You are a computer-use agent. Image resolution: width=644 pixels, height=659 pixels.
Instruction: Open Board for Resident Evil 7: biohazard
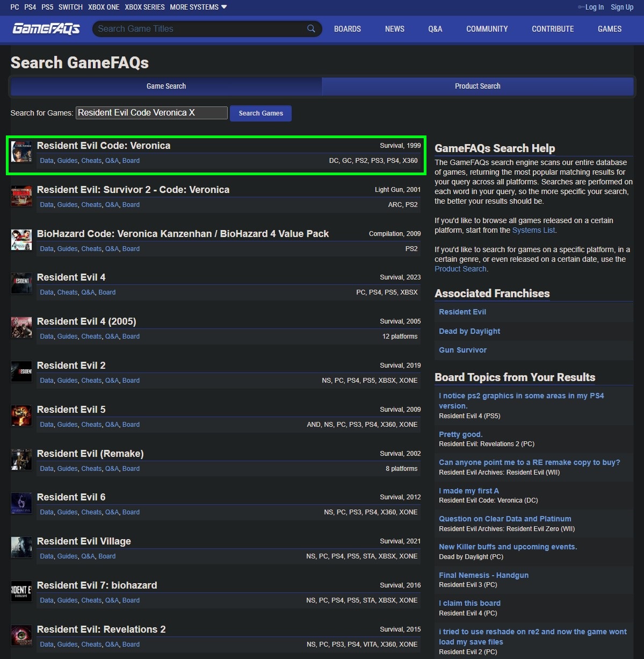pyautogui.click(x=131, y=600)
